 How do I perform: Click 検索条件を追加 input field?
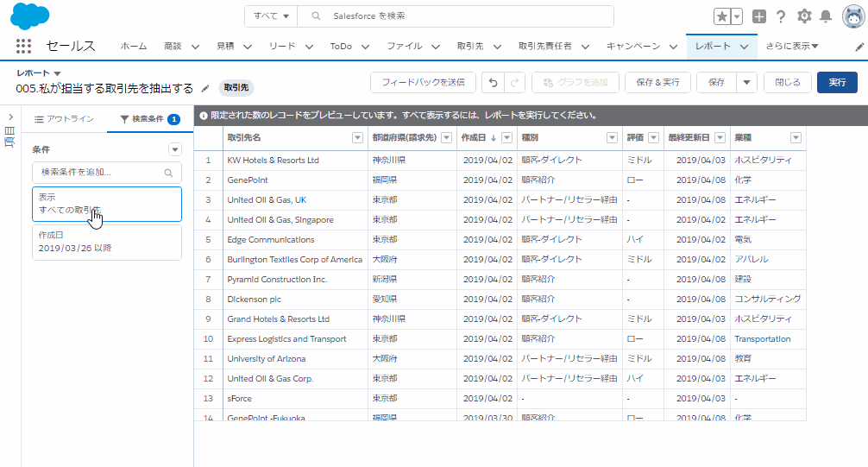click(107, 173)
